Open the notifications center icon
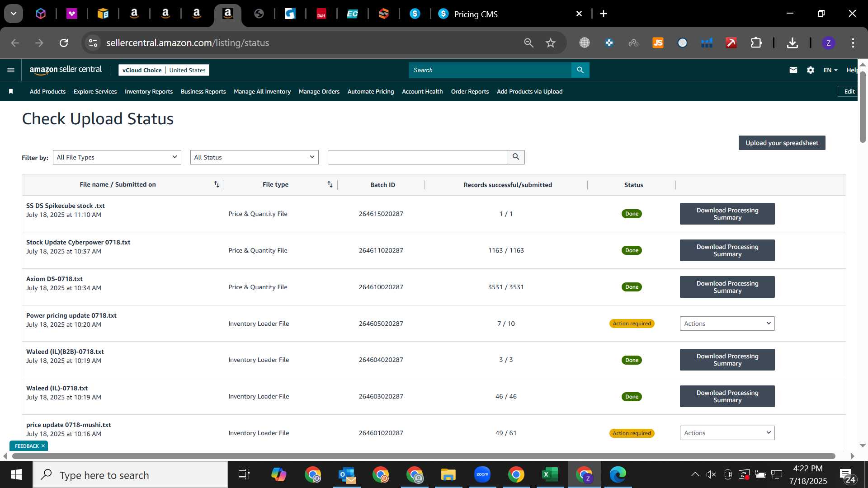This screenshot has width=868, height=488. [848, 475]
